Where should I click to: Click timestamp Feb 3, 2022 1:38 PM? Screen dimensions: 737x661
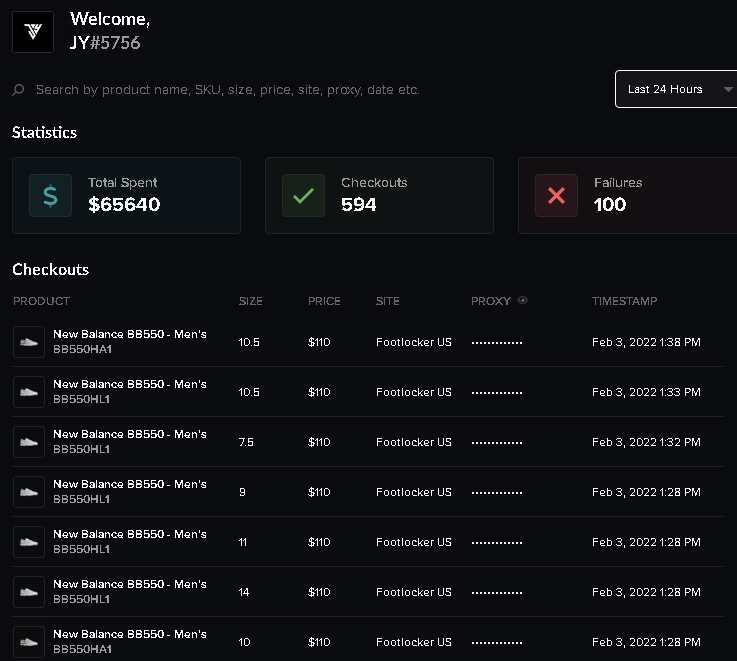[x=646, y=342]
